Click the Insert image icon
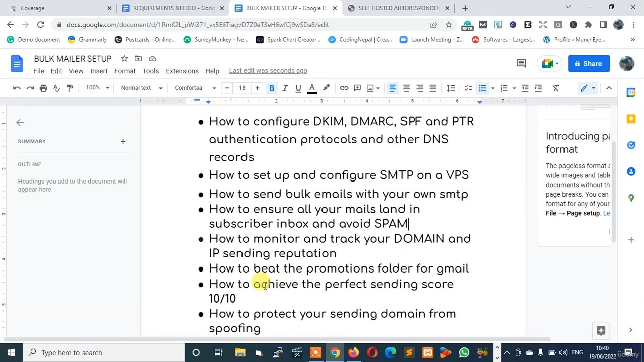This screenshot has height=362, width=644. click(x=370, y=88)
